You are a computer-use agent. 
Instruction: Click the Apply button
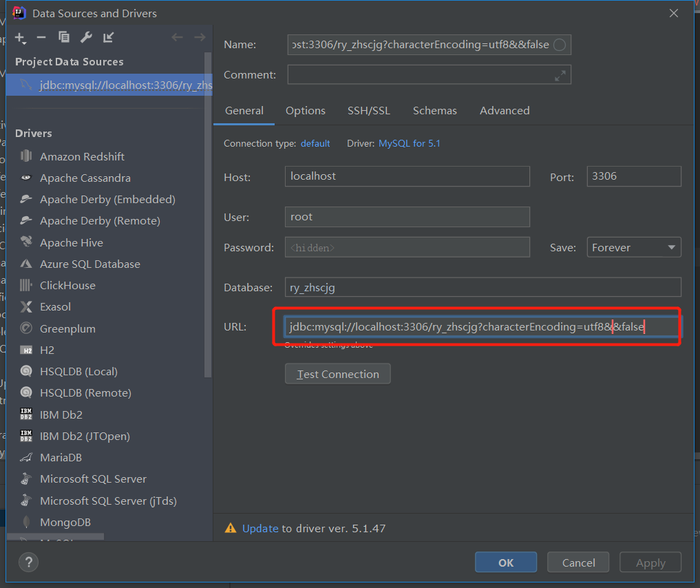pyautogui.click(x=650, y=562)
